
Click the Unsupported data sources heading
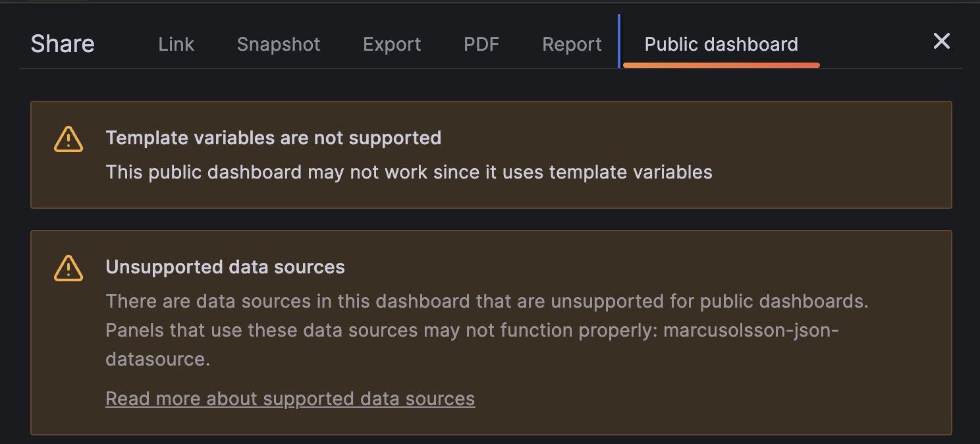pyautogui.click(x=225, y=267)
